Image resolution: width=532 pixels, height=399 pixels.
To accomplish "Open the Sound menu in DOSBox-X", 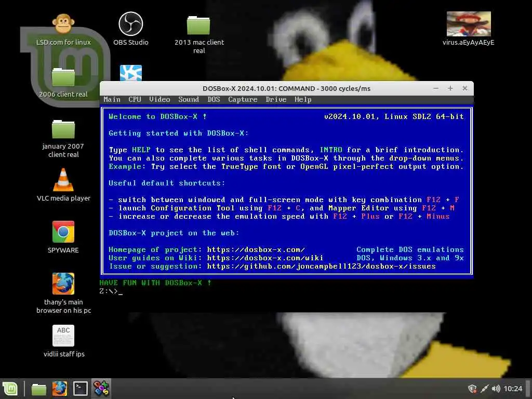I will [189, 99].
